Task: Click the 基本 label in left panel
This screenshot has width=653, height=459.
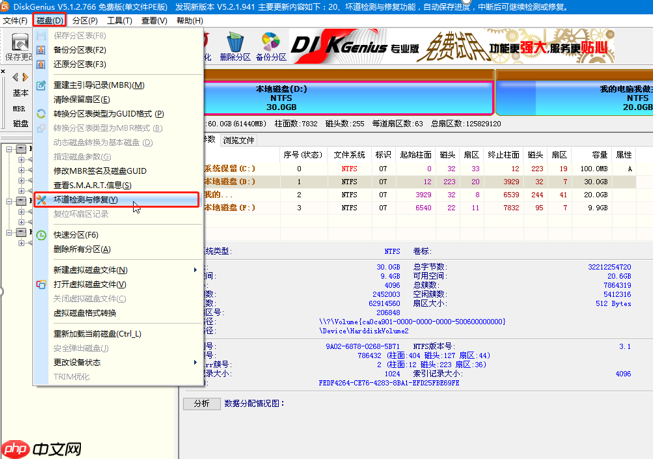Action: pos(20,92)
